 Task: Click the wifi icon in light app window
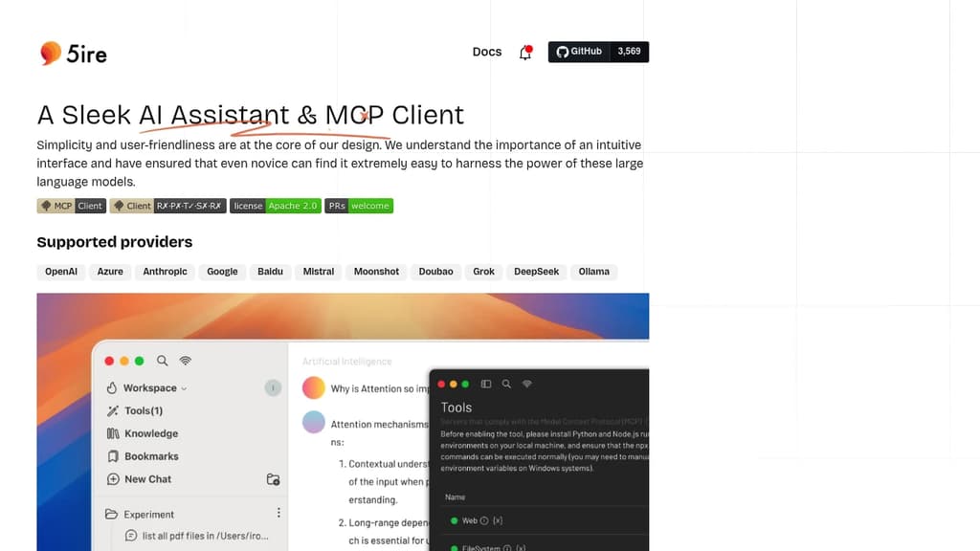[186, 361]
